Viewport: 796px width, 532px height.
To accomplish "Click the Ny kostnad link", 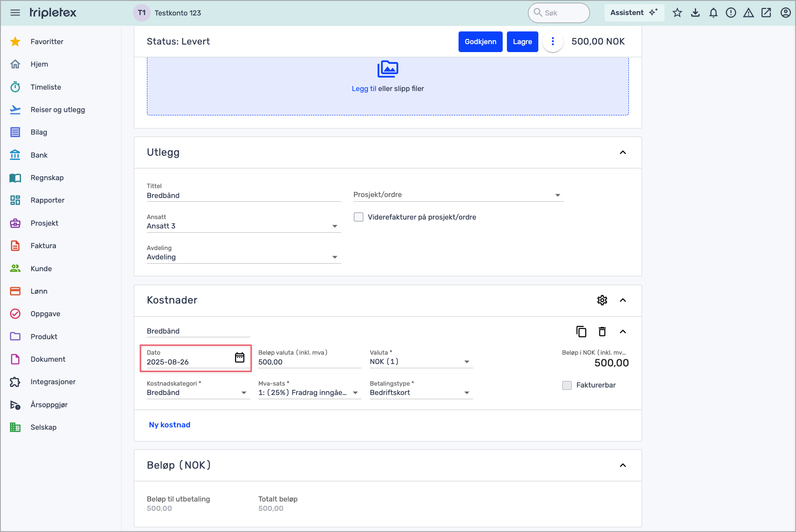I will pos(169,425).
